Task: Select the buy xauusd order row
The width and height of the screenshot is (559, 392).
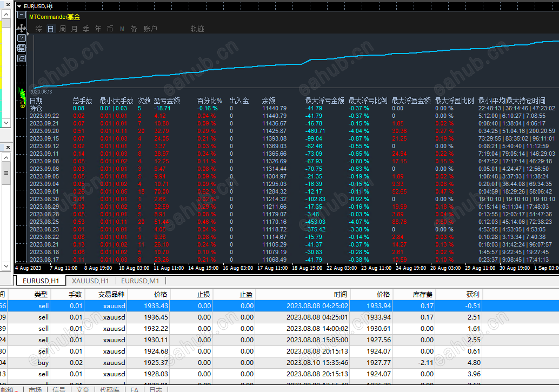Action: point(43,363)
